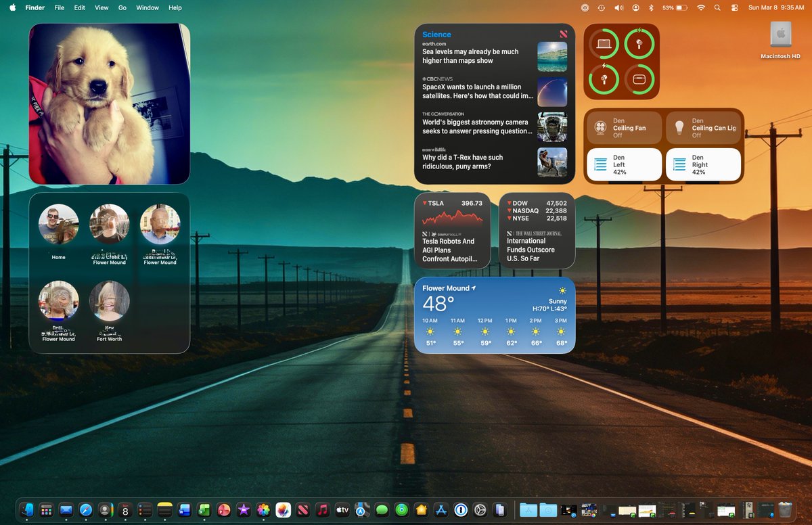Open the Edit menu
812x525 pixels.
80,7
